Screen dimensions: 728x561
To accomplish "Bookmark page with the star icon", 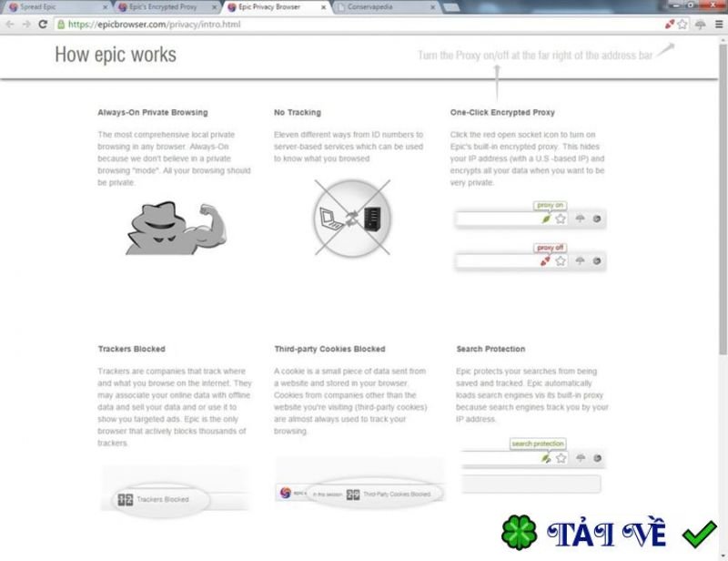I will 682,25.
